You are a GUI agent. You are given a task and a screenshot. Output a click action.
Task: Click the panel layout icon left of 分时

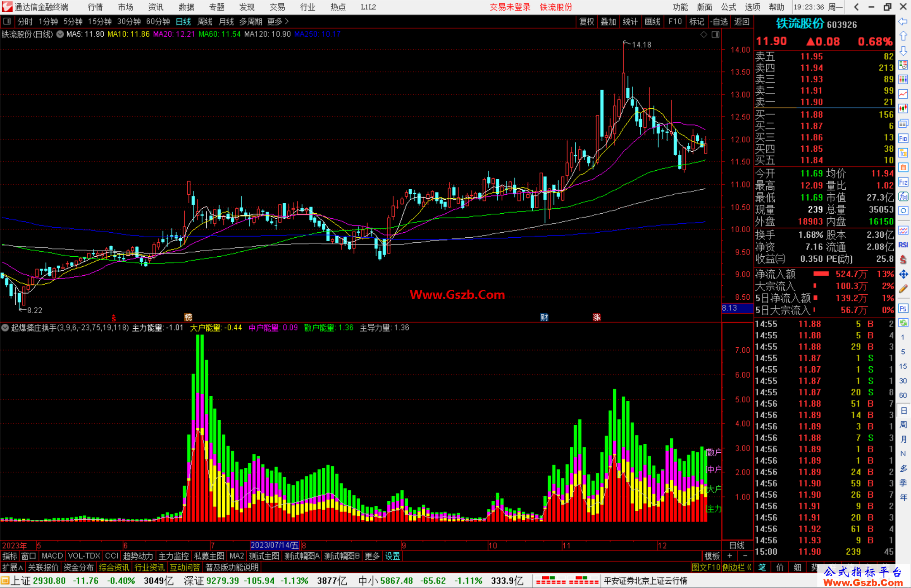pos(7,21)
